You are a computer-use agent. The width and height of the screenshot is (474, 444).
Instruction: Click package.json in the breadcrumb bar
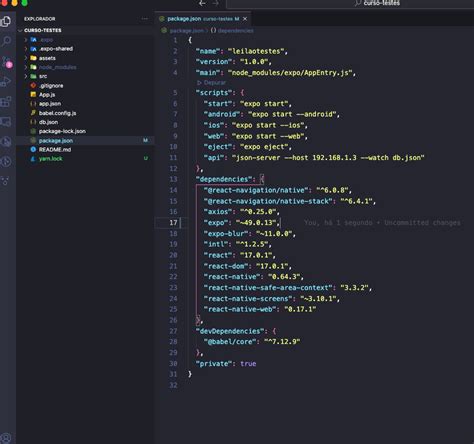point(186,31)
